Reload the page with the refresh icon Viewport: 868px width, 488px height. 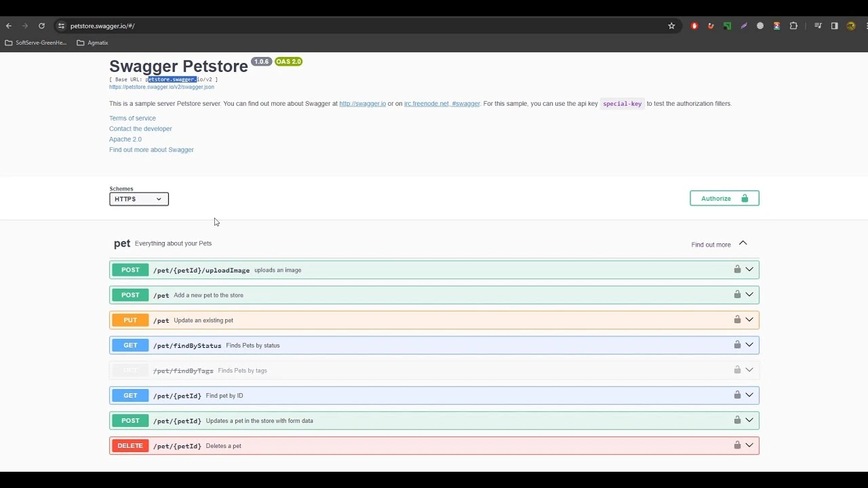click(x=41, y=26)
